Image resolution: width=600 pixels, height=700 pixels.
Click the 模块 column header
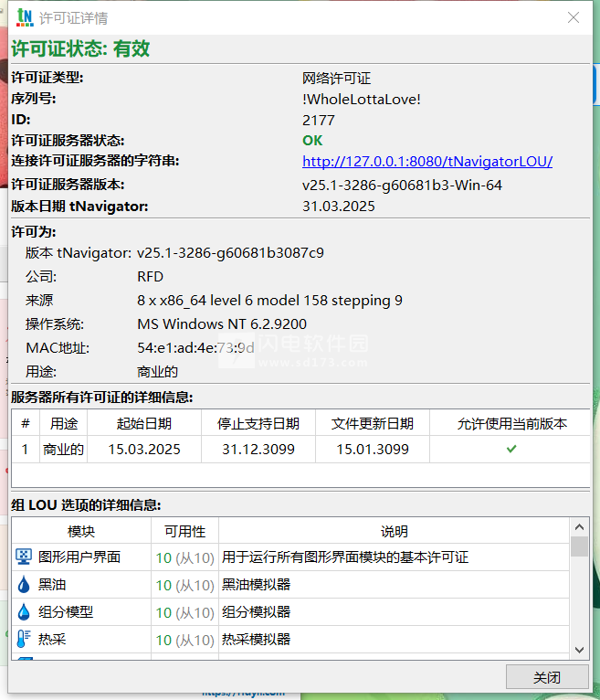(81, 531)
